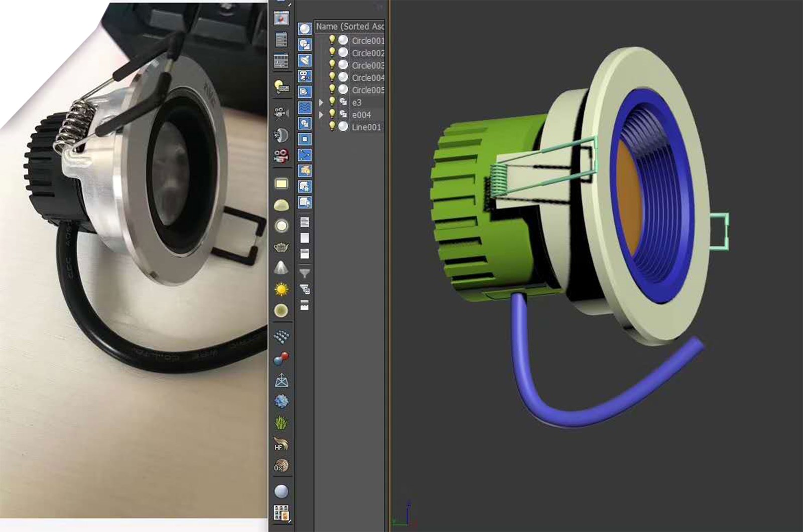Viewport: 803px width, 532px height.
Task: Toggle visibility lightbulb for Line001
Action: coord(332,127)
